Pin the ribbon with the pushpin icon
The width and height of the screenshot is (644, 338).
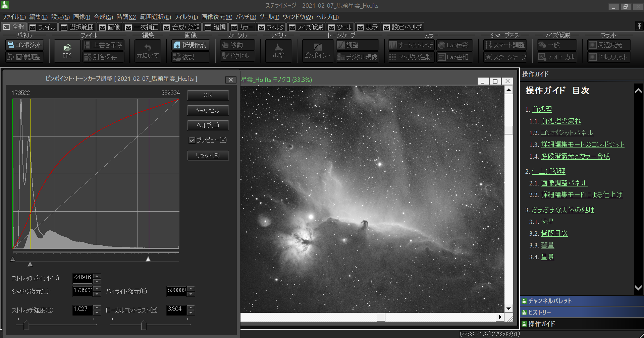pos(639,26)
